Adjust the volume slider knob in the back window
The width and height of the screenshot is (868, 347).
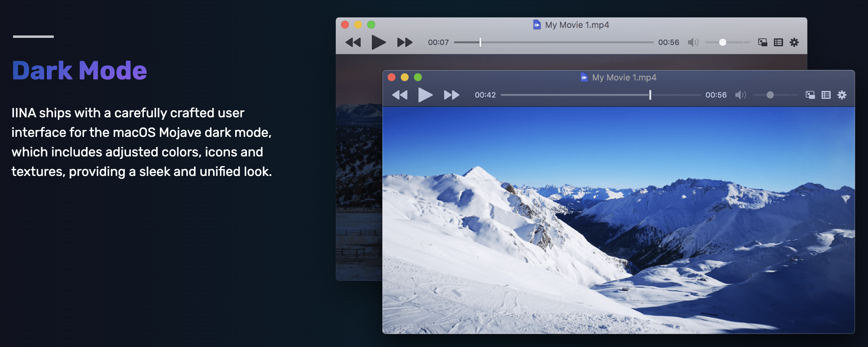coord(723,42)
